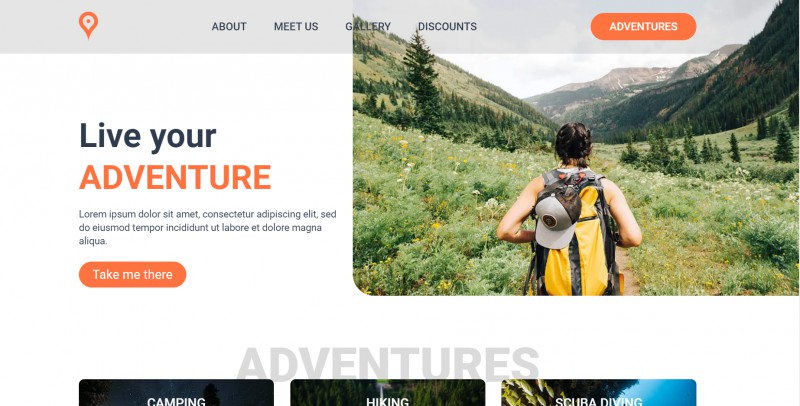Click the dirt trail beside the hiker
Viewport: 800px width, 406px height.
629,273
